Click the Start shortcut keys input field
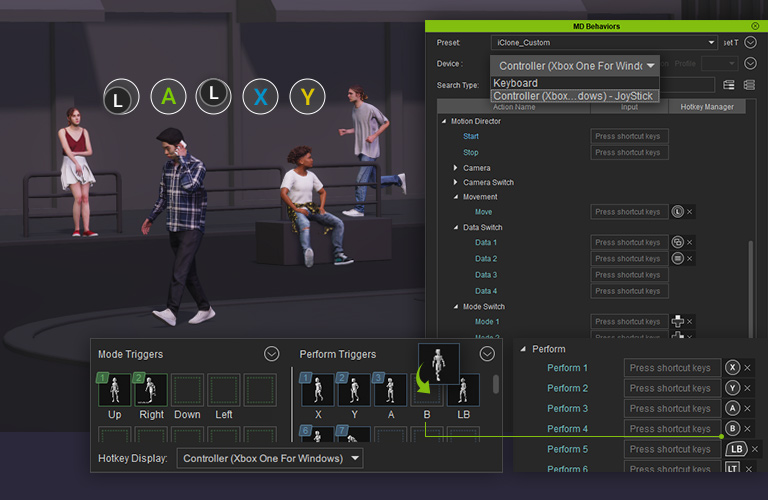Viewport: 768px width, 500px height. tap(630, 136)
